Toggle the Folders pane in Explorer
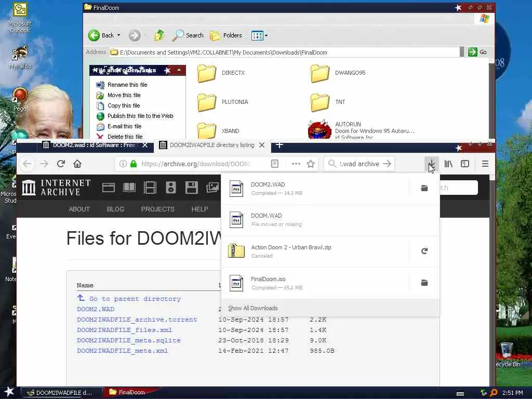Viewport: 532px width, 399px height. coord(226,35)
